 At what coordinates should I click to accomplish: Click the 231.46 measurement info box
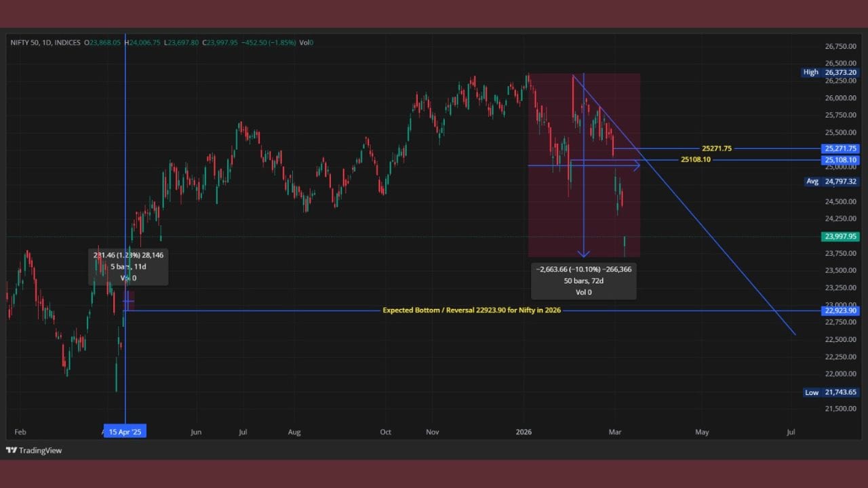[128, 266]
